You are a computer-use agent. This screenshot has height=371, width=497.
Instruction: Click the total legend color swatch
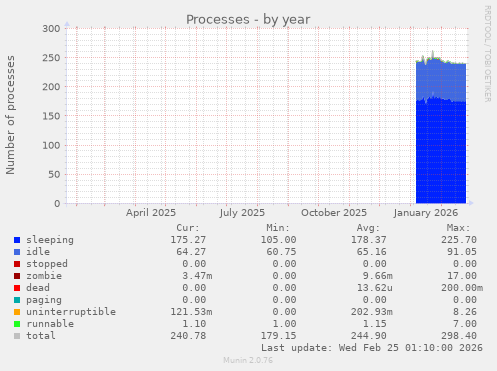[x=17, y=336]
